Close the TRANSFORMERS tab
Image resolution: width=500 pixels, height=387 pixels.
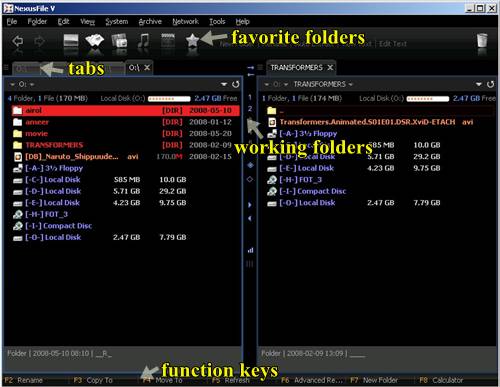pos(330,68)
